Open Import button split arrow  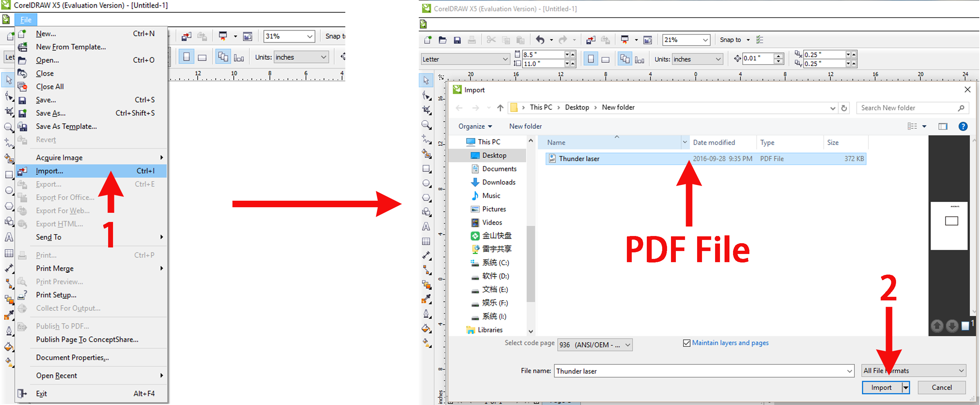point(906,387)
